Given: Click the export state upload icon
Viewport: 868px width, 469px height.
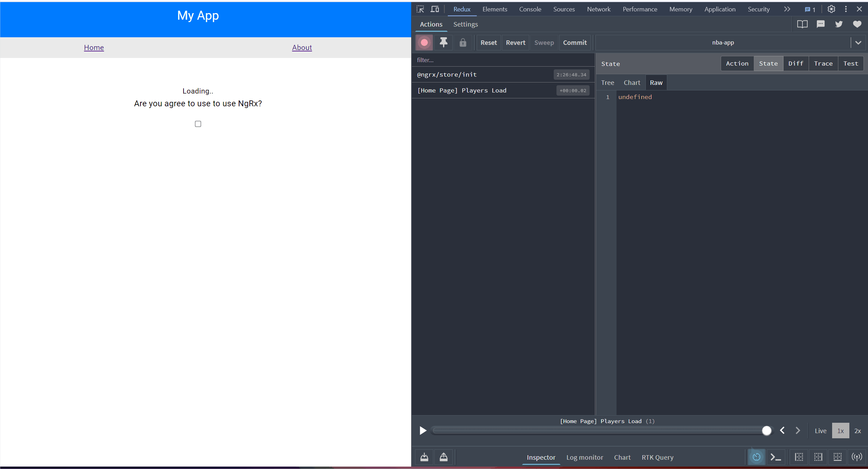Looking at the screenshot, I should click(x=443, y=457).
